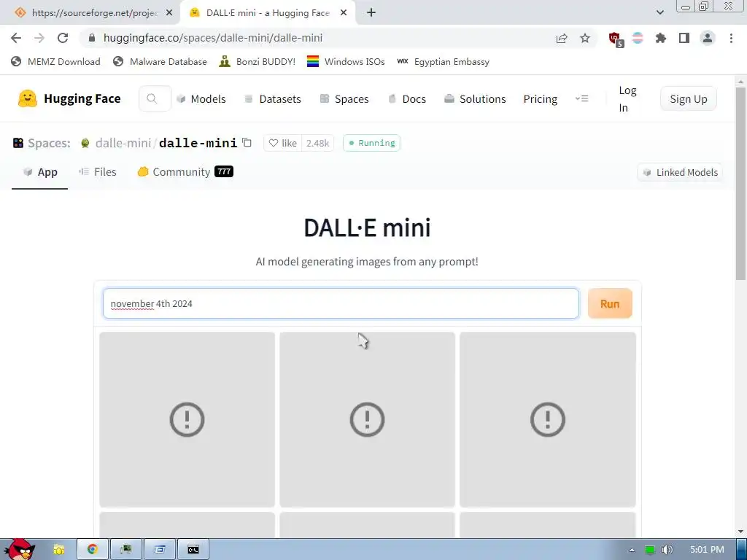Click the Hugging Face logo
Image resolution: width=747 pixels, height=560 pixels.
click(69, 98)
